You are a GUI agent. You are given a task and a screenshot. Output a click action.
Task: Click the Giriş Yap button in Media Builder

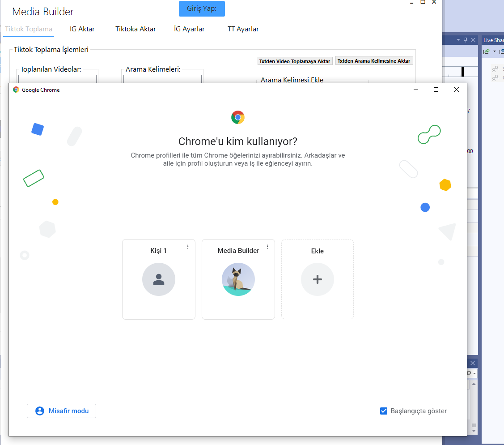pos(202,9)
